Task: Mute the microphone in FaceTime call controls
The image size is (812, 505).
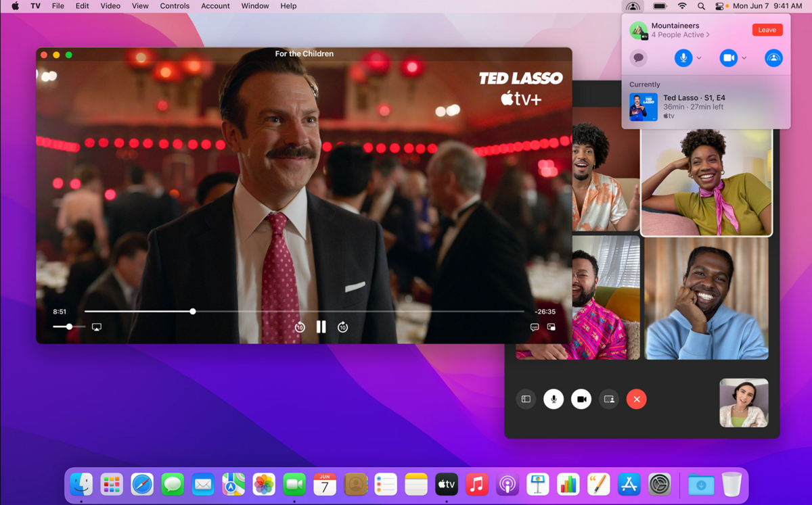Action: [x=554, y=399]
